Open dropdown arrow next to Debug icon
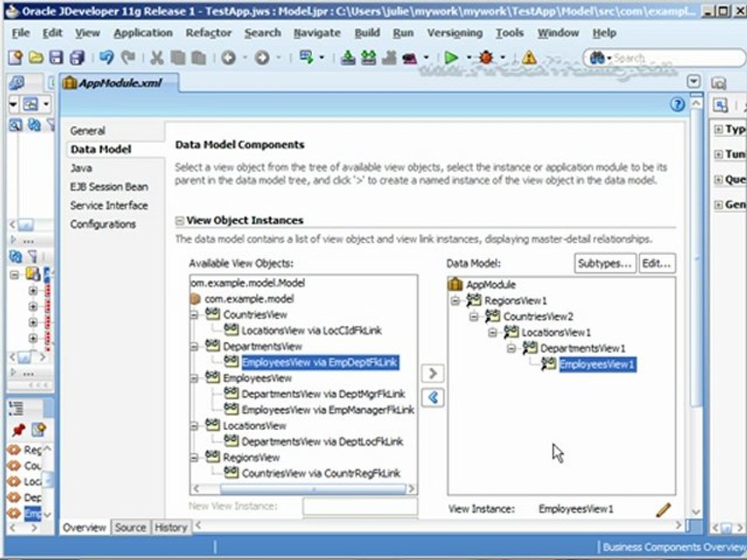 pyautogui.click(x=503, y=58)
